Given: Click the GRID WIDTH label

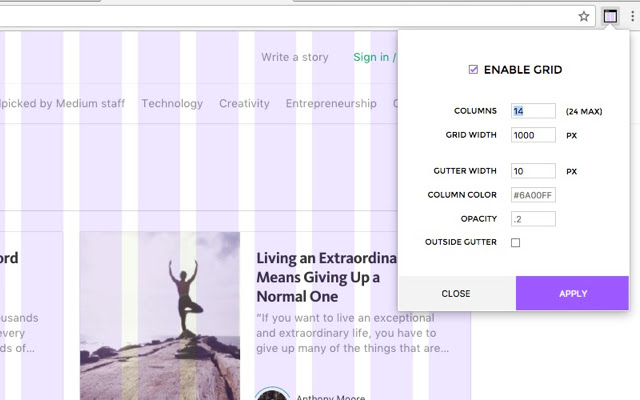Looking at the screenshot, I should (x=471, y=135).
